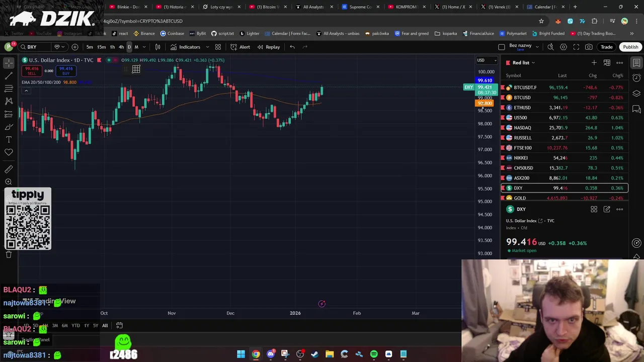Click the blue BUY 99.416 button

66,71
